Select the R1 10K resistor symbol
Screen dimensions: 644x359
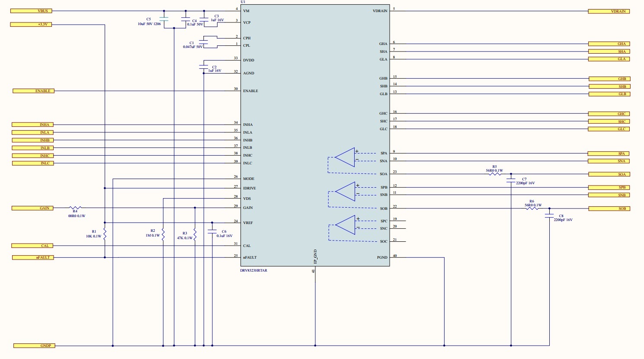105,234
